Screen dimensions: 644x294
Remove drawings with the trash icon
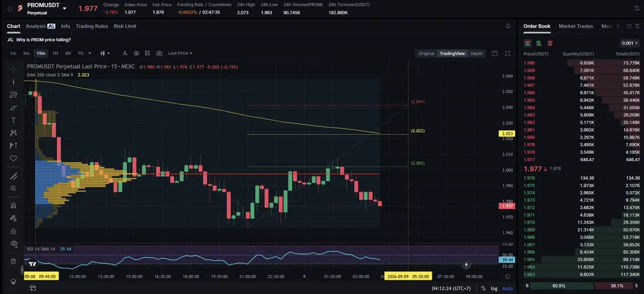tap(13, 261)
